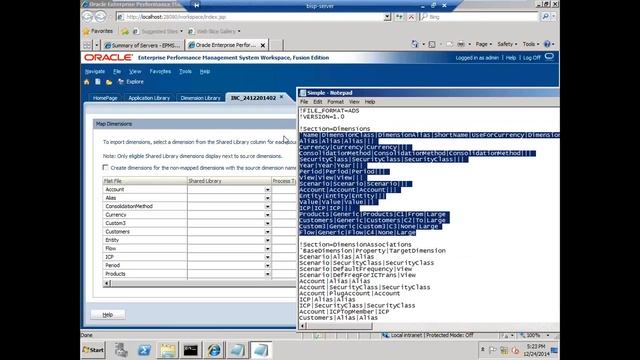Open the IE Page menu button
Viewport: 640px width, 360px height.
point(483,44)
